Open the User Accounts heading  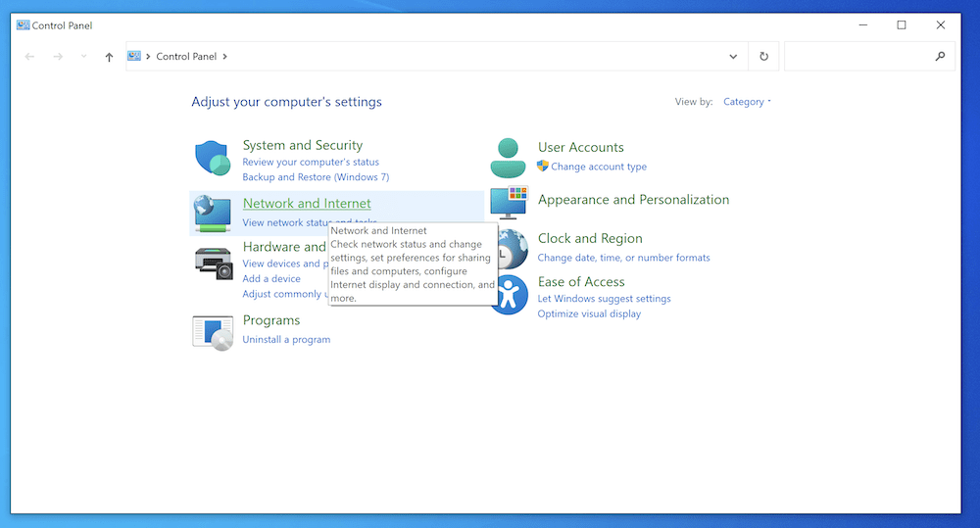[580, 148]
